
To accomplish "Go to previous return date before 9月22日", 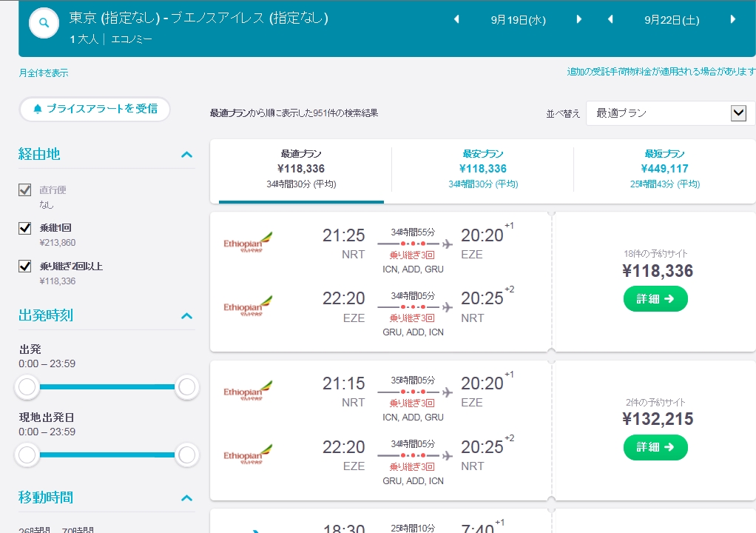I will (610, 19).
